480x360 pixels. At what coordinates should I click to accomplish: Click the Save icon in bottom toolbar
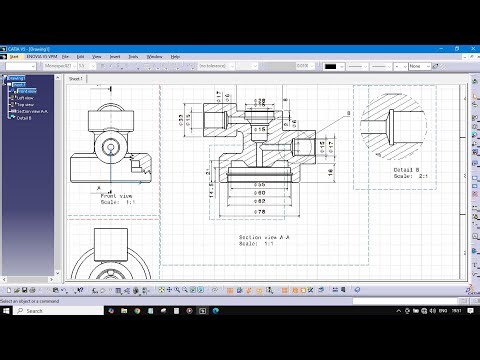(x=24, y=290)
